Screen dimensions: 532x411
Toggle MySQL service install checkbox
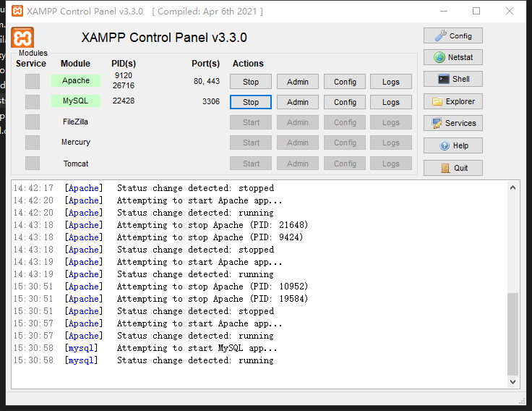pyautogui.click(x=33, y=102)
